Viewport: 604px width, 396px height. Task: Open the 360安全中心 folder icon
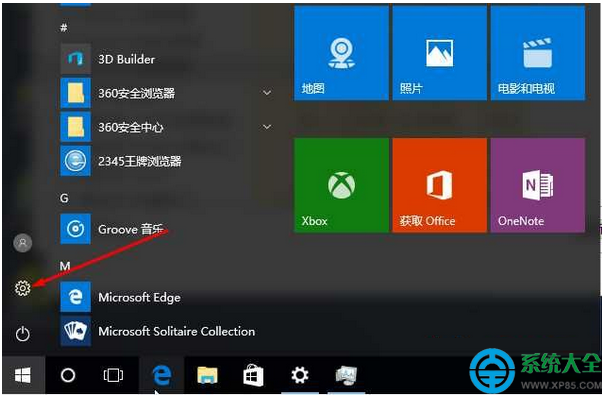tap(76, 127)
